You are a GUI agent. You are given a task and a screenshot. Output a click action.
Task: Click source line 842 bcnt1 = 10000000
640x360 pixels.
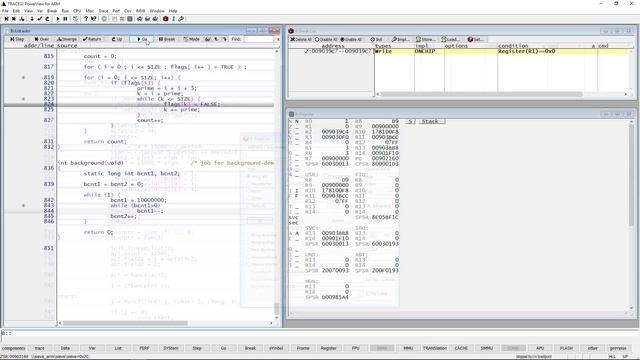click(139, 200)
